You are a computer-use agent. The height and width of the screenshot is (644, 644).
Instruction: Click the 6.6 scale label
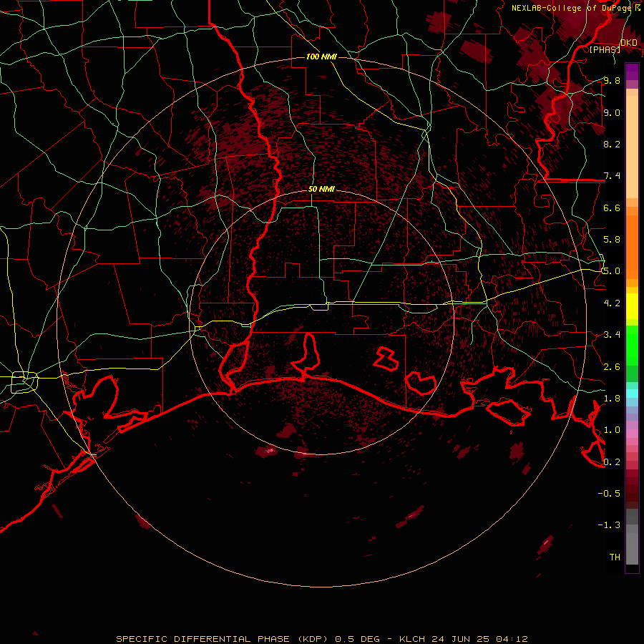pos(612,208)
